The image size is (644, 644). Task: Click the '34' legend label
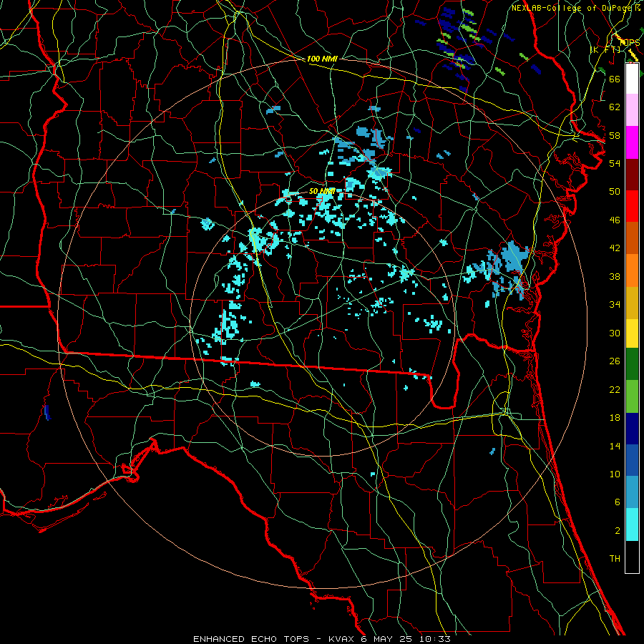pos(615,305)
